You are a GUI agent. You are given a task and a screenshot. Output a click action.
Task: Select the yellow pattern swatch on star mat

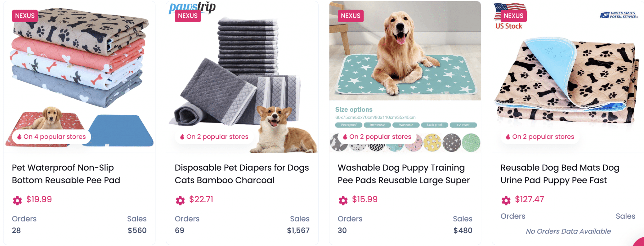tap(432, 143)
